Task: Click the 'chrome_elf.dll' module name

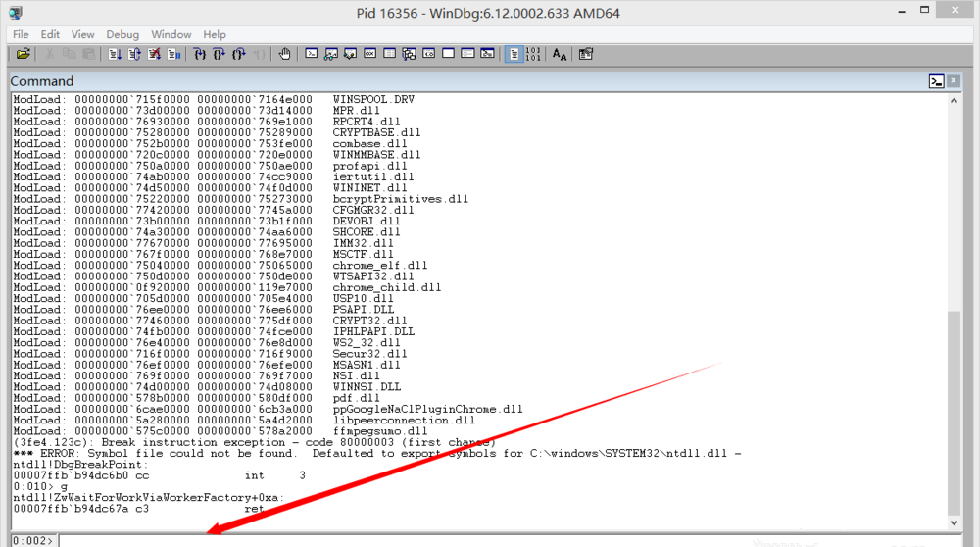Action: [x=380, y=265]
